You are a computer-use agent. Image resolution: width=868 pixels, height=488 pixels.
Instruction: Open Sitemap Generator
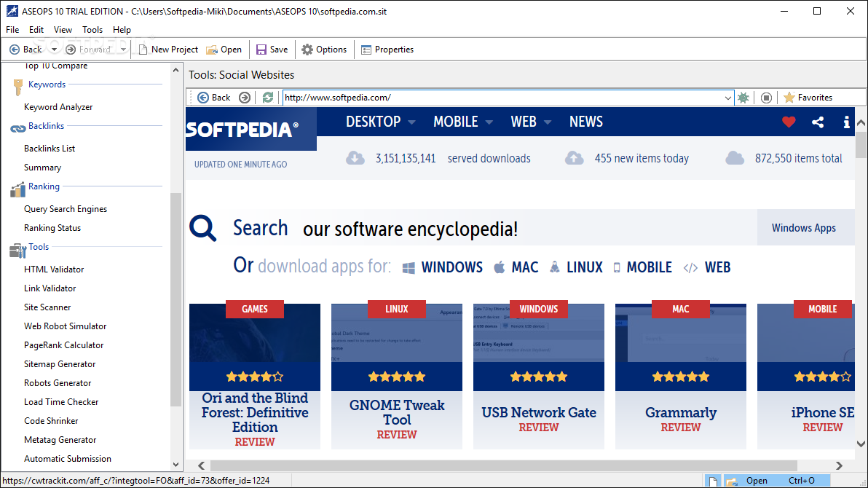(59, 364)
